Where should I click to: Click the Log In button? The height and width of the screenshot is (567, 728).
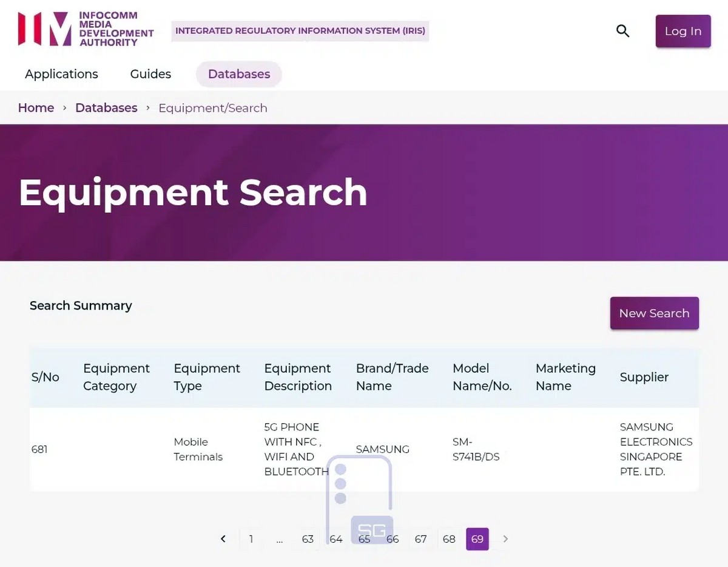click(x=683, y=31)
